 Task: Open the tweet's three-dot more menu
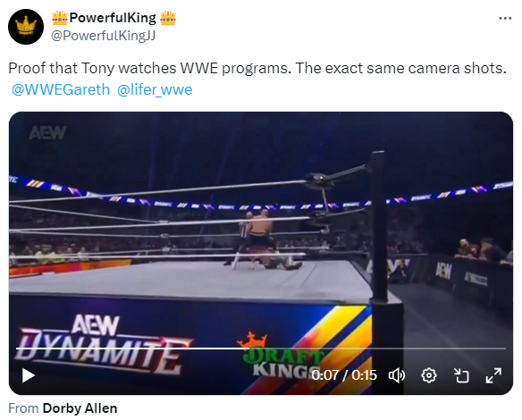505,18
